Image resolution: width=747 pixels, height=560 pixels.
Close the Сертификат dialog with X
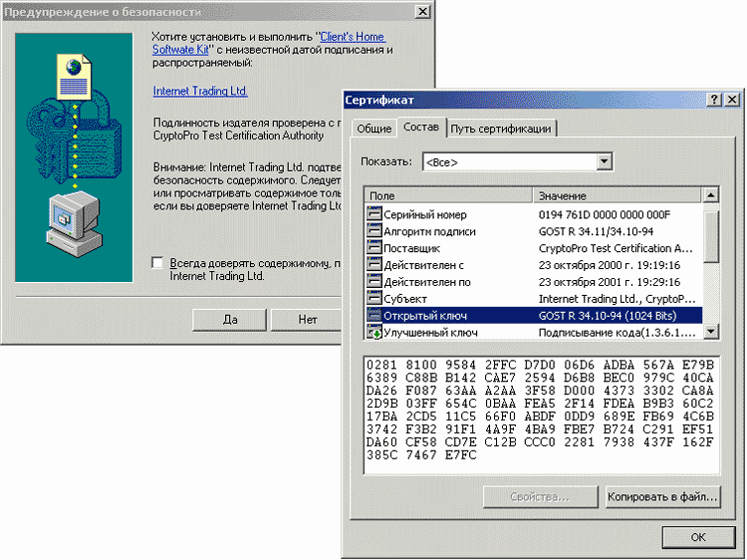click(732, 99)
